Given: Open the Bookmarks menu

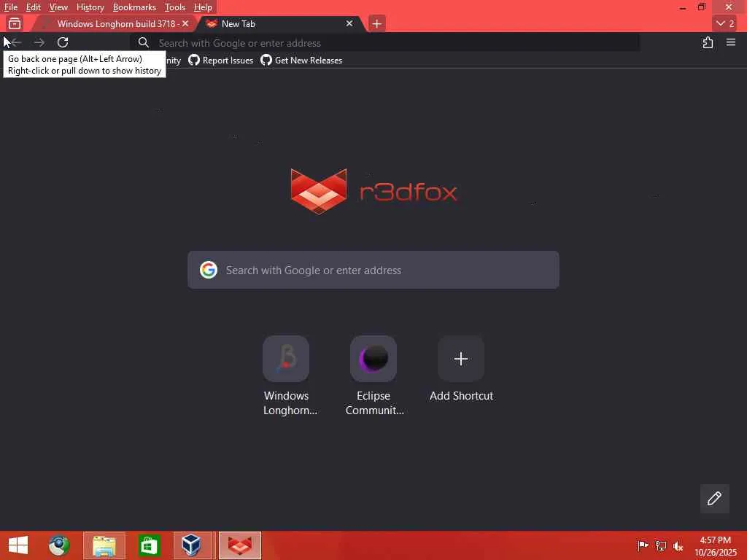Looking at the screenshot, I should [x=134, y=7].
